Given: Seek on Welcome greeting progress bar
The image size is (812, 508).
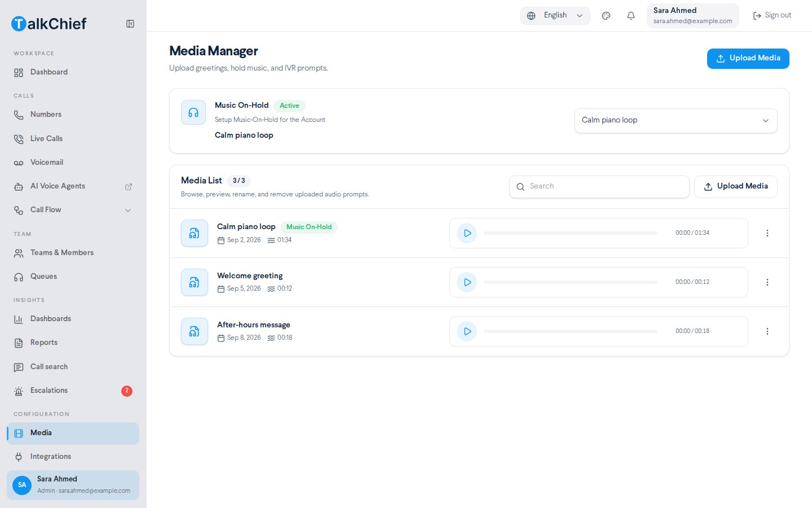Looking at the screenshot, I should (x=570, y=282).
